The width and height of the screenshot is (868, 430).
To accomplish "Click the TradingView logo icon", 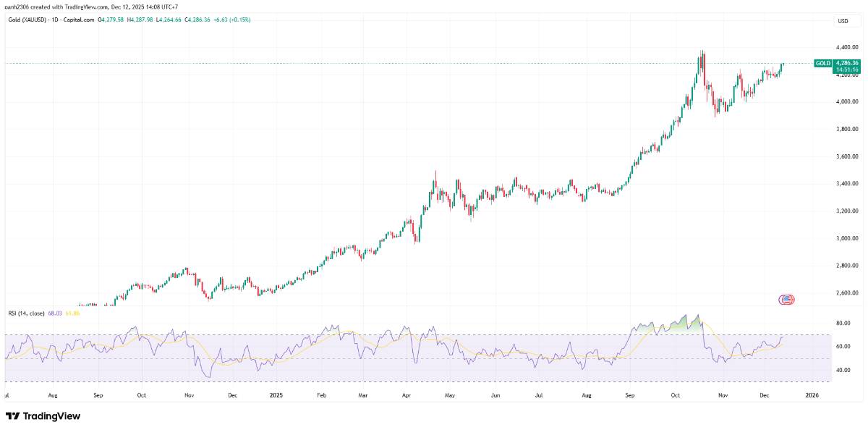I will click(x=12, y=416).
